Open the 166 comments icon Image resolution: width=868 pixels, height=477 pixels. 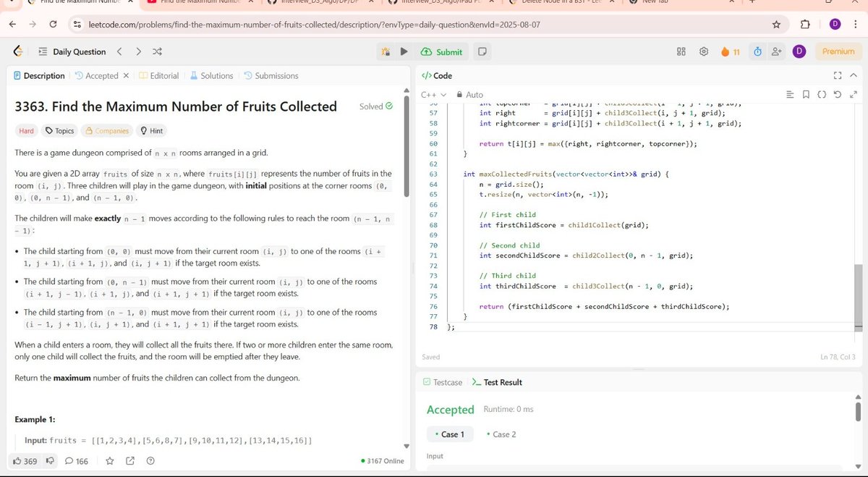(x=77, y=461)
